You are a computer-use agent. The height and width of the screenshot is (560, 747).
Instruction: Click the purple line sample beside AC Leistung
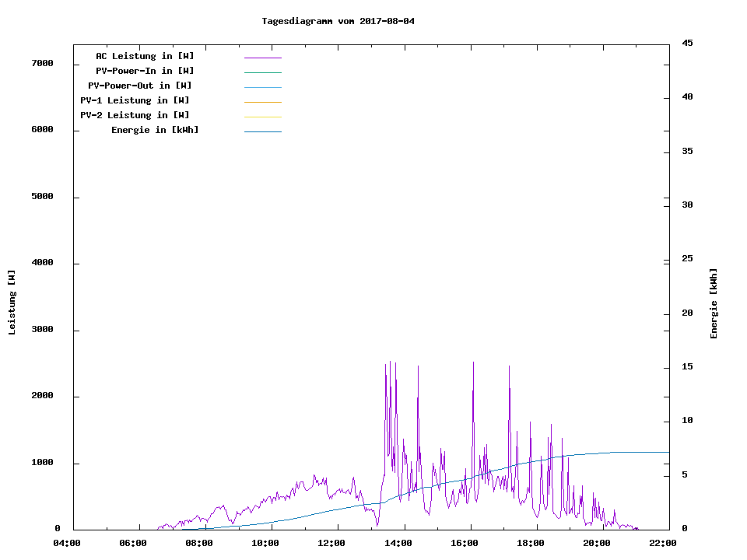click(262, 58)
